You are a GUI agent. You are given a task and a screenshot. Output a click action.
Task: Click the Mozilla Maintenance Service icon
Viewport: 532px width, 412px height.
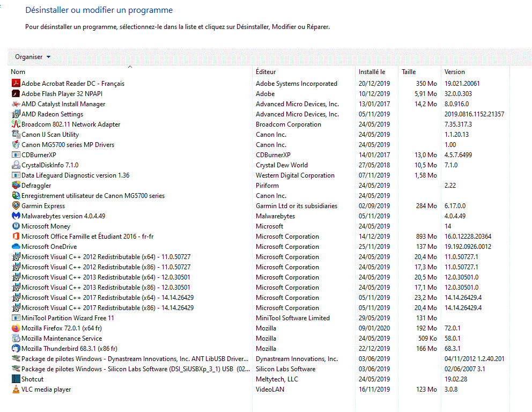[x=16, y=338]
